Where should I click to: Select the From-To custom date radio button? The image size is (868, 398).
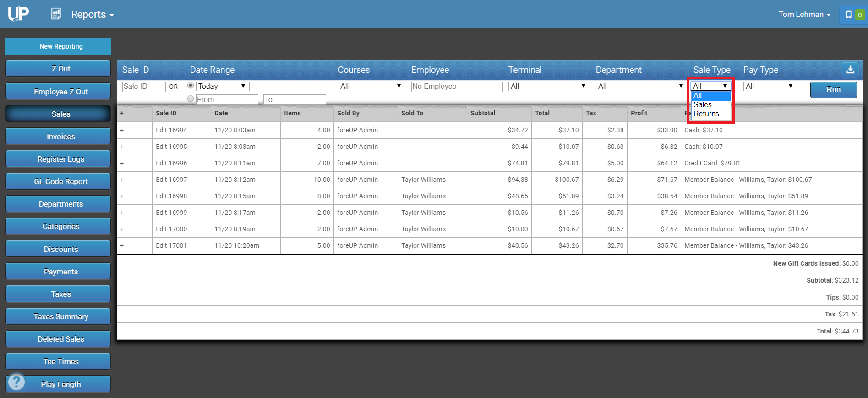point(191,98)
